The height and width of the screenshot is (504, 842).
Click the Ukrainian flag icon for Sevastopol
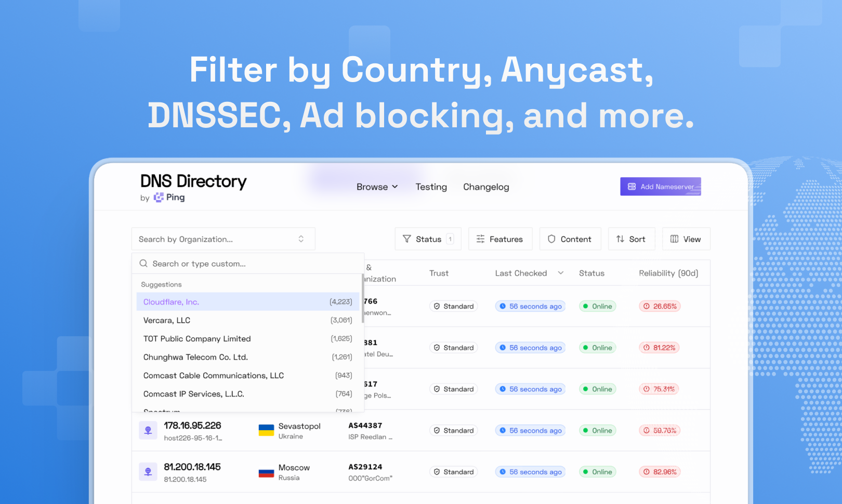266,430
